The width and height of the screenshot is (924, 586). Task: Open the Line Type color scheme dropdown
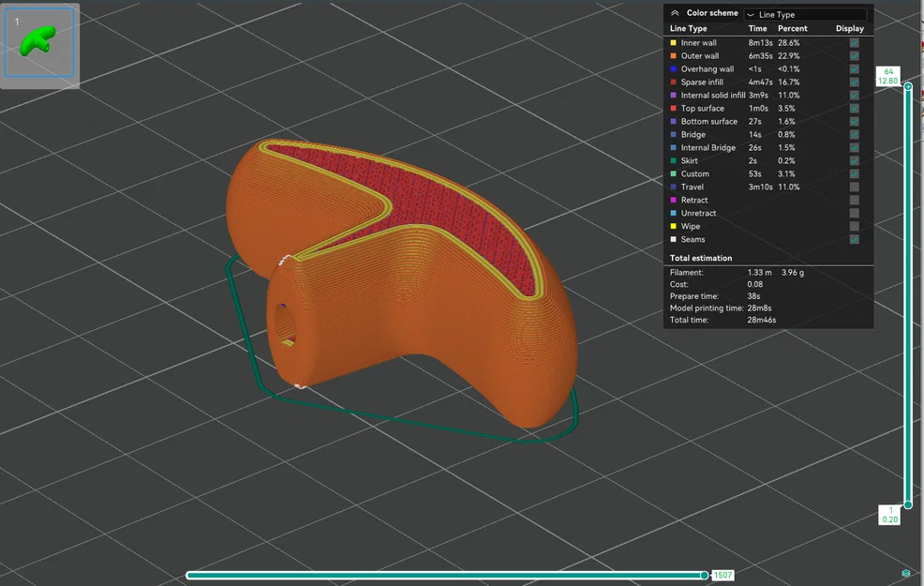805,14
